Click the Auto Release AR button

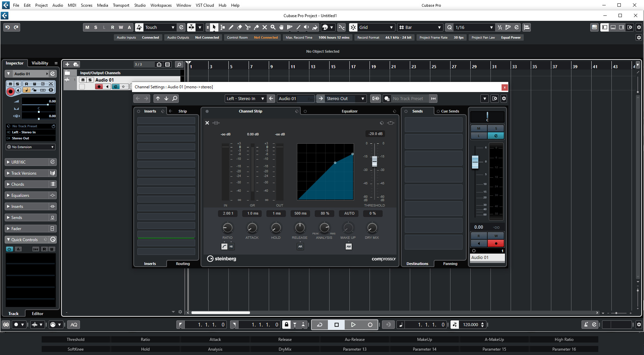click(300, 247)
